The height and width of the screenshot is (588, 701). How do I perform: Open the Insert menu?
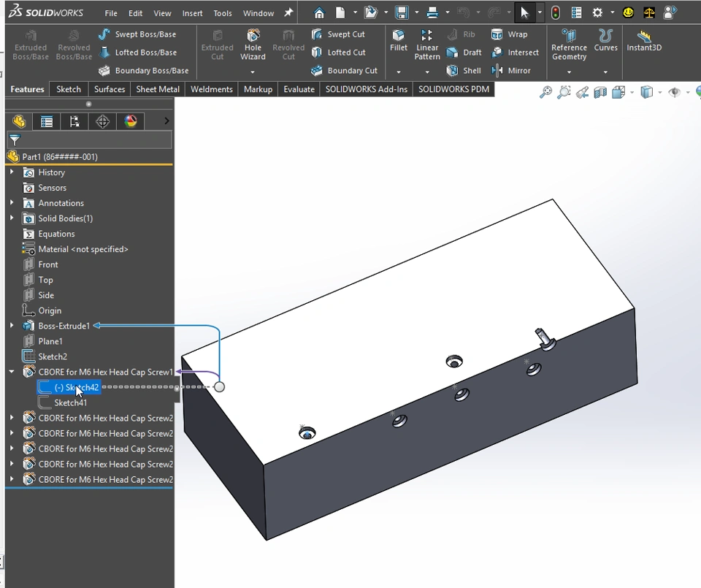point(193,13)
